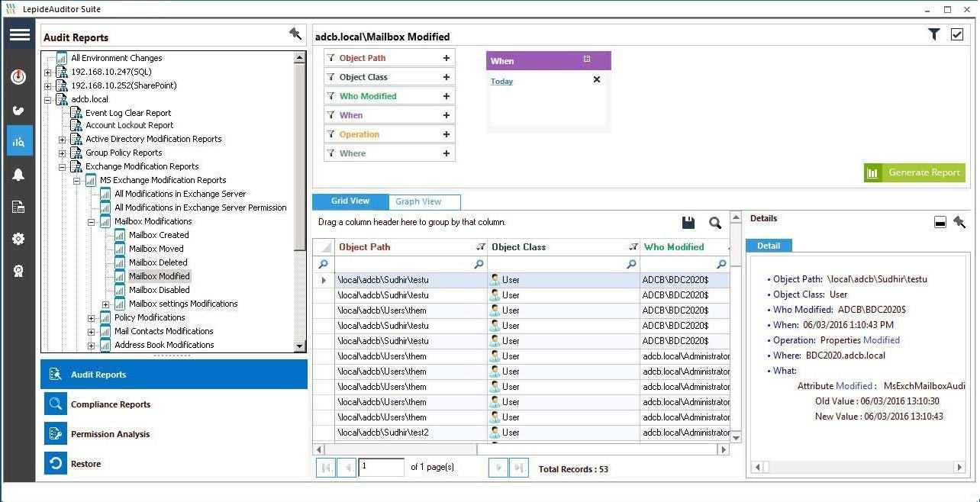Expand the Policy Modifications tree node
This screenshot has width=980, height=502.
(x=92, y=317)
